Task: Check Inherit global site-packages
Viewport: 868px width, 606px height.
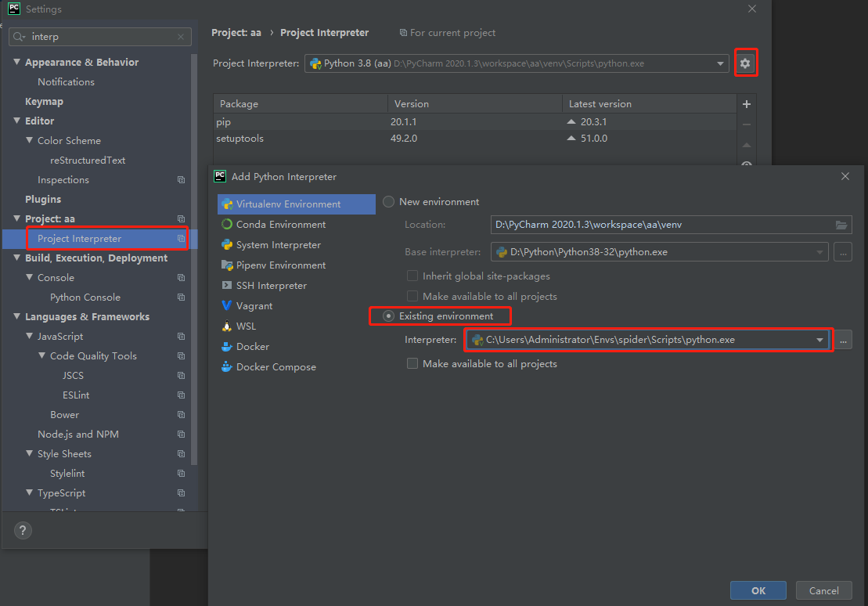Action: coord(412,276)
